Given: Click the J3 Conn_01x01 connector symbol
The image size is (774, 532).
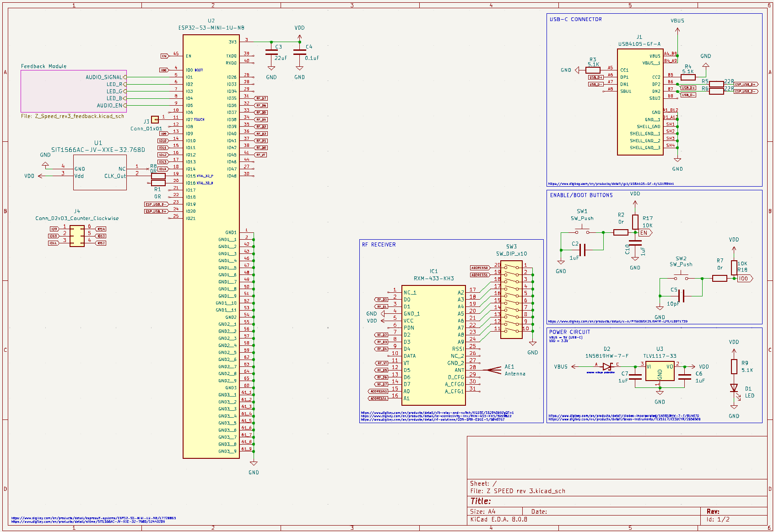Looking at the screenshot, I should click(155, 119).
